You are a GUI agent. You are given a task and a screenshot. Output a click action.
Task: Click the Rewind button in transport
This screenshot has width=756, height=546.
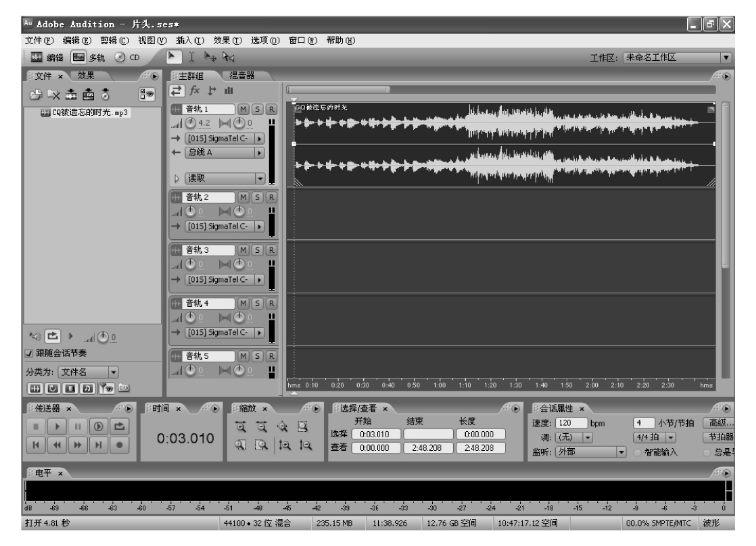click(57, 445)
